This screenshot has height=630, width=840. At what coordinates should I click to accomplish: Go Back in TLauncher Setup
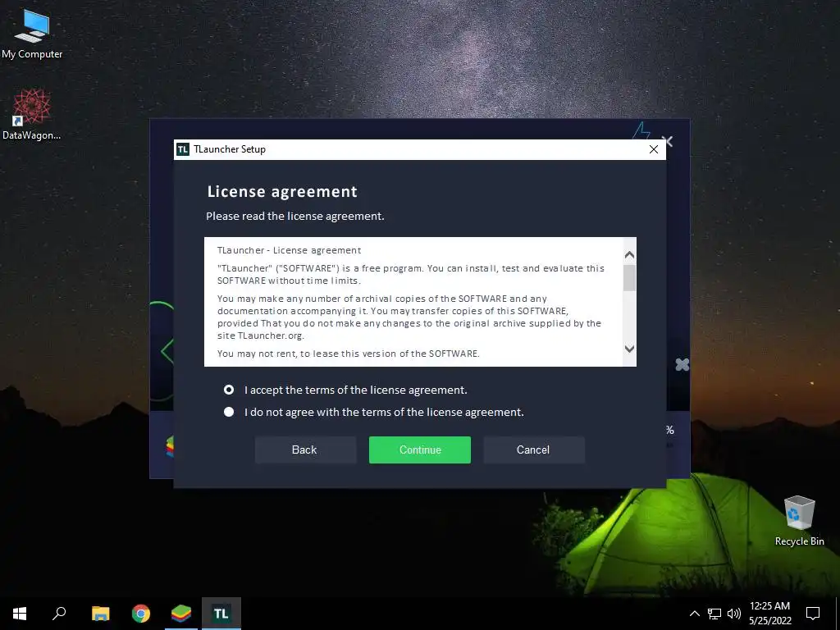pyautogui.click(x=305, y=450)
